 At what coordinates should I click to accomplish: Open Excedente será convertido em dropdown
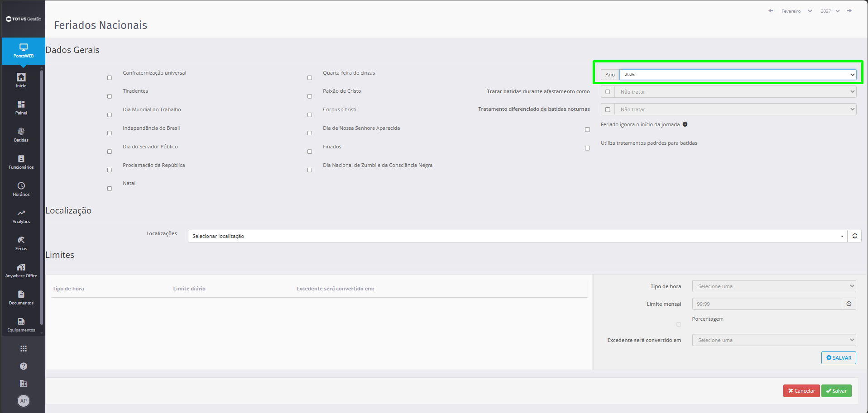774,340
